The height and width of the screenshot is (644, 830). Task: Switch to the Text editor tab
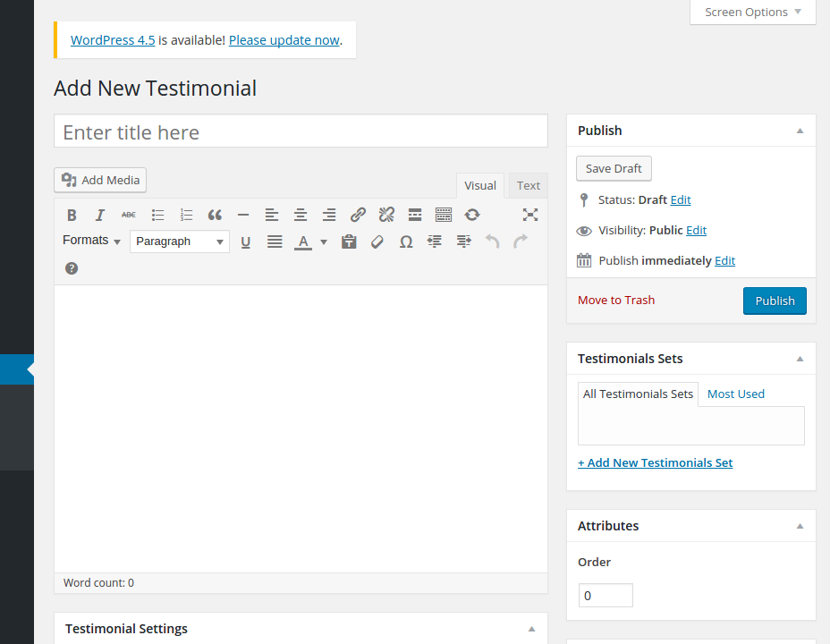tap(528, 186)
